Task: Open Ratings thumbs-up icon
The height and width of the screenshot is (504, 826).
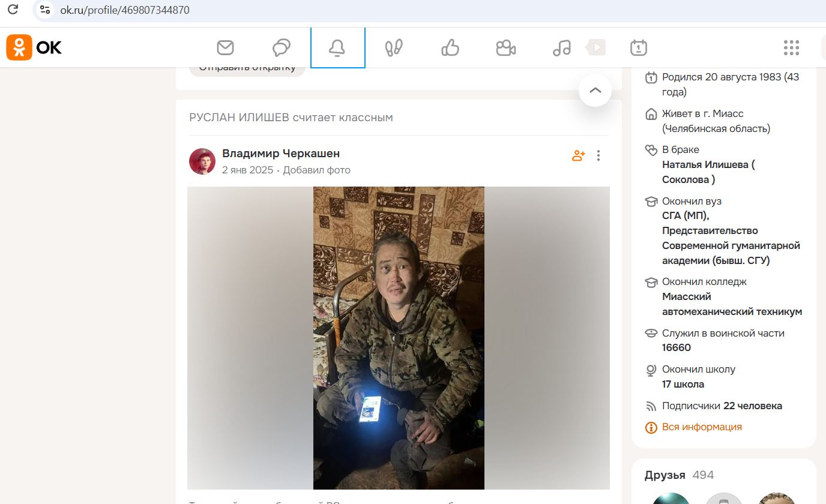Action: (x=450, y=47)
